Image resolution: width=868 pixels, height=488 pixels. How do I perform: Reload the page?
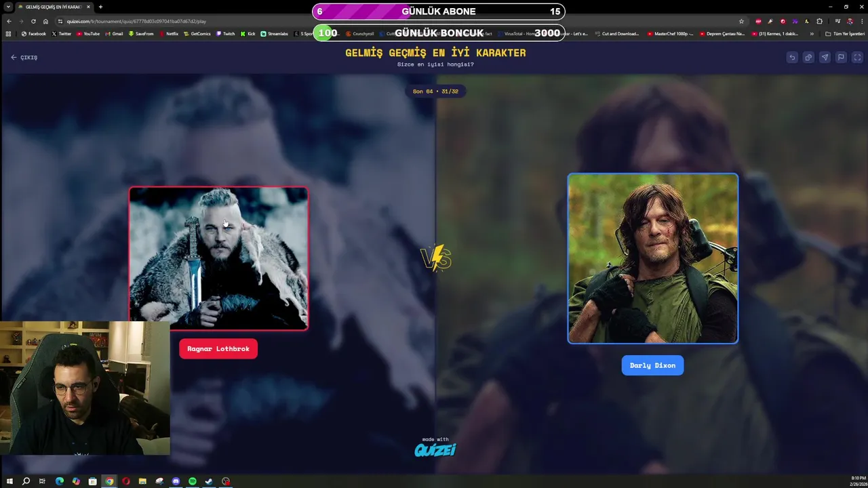[33, 21]
